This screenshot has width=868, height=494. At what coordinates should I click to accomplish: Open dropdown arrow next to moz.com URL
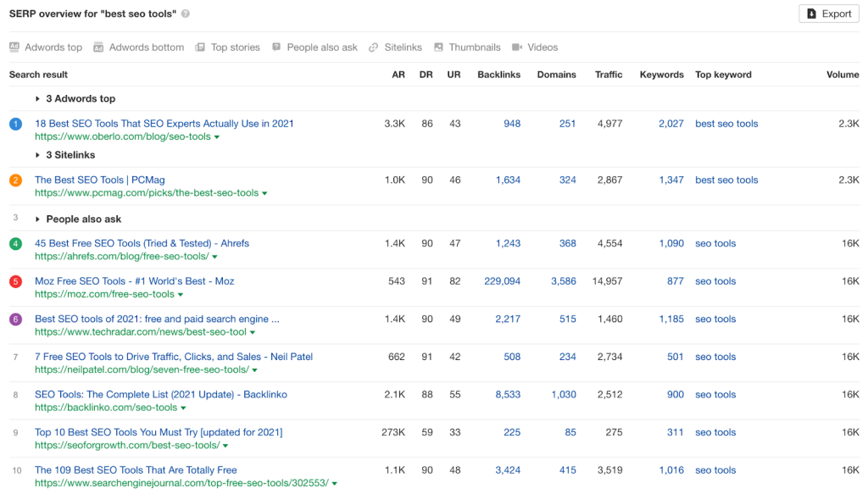pyautogui.click(x=181, y=295)
